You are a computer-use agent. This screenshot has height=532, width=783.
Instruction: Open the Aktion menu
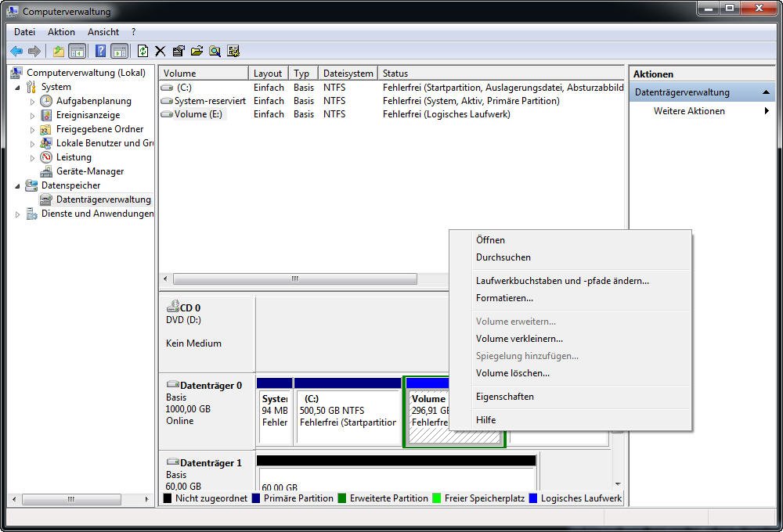click(61, 32)
